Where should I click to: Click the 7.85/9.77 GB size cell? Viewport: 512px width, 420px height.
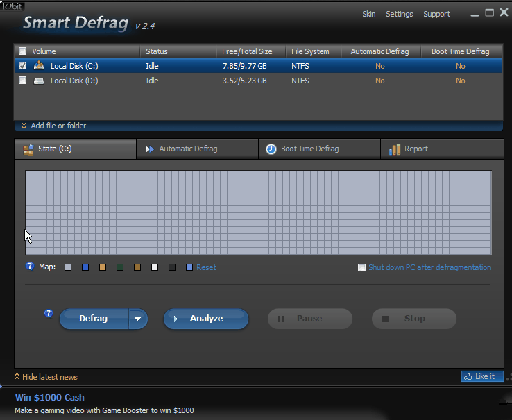(x=245, y=66)
